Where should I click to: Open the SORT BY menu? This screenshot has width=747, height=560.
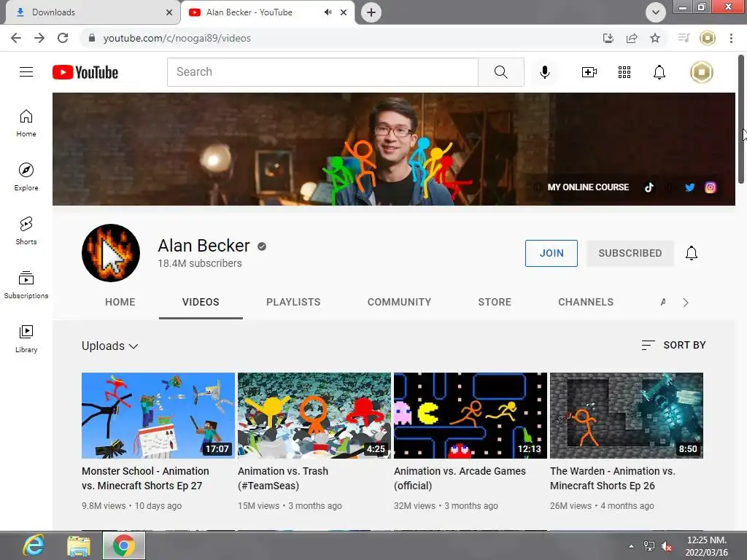pos(673,345)
